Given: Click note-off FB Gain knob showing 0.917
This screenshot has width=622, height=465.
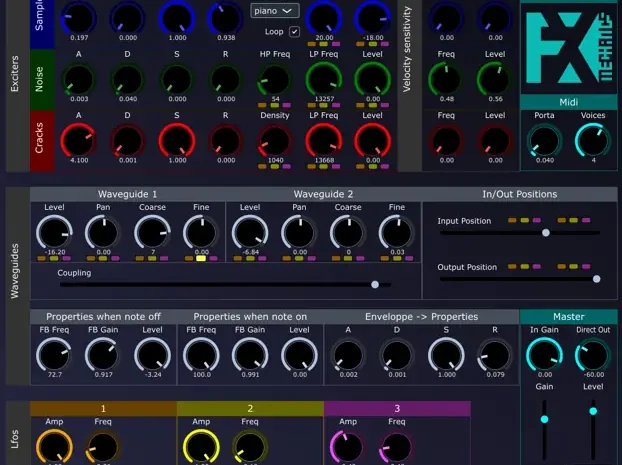Looking at the screenshot, I should click(x=103, y=355).
